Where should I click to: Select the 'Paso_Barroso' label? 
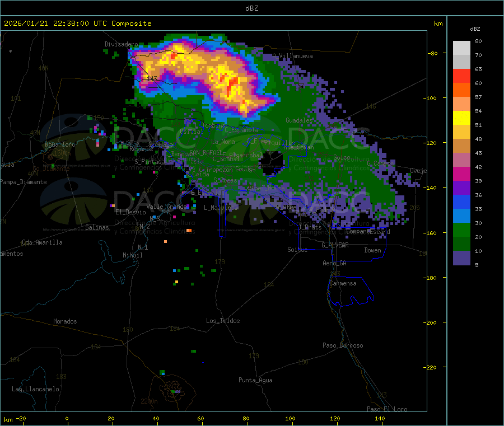[343, 345]
